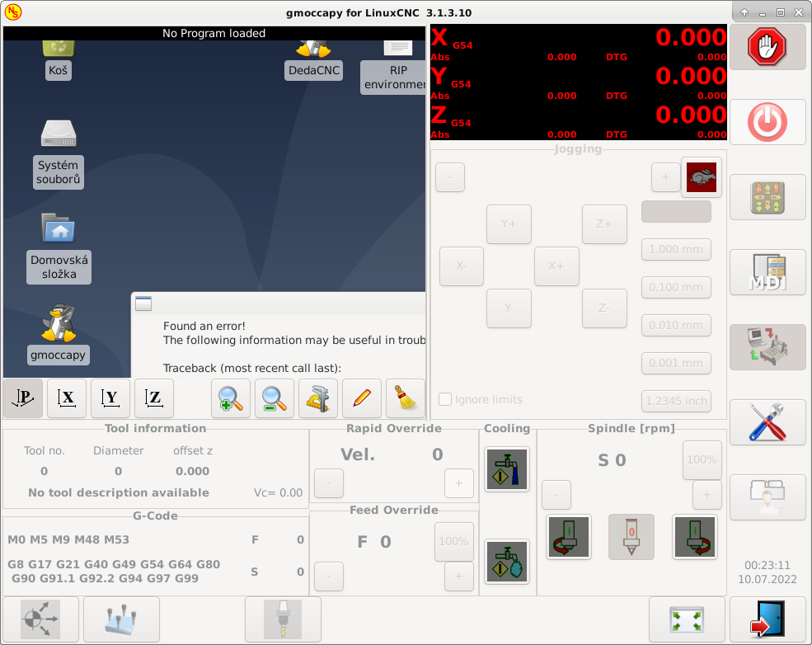The width and height of the screenshot is (812, 645).
Task: Switch to manual jog mode icon
Action: click(x=767, y=197)
